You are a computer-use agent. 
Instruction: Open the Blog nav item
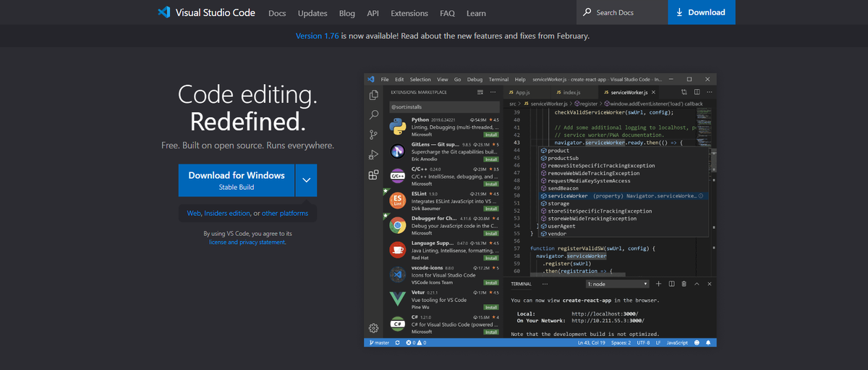tap(347, 13)
